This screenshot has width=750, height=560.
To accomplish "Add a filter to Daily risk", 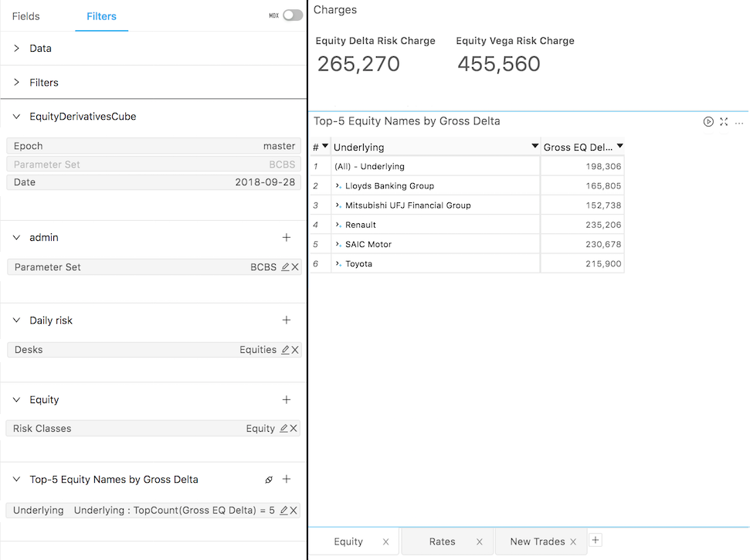I will 287,321.
